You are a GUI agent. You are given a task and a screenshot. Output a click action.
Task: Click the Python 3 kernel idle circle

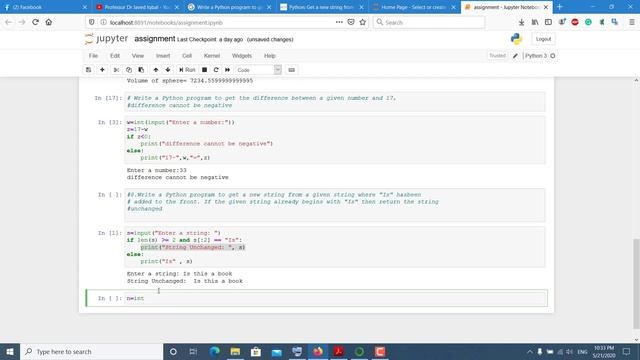[x=553, y=56]
